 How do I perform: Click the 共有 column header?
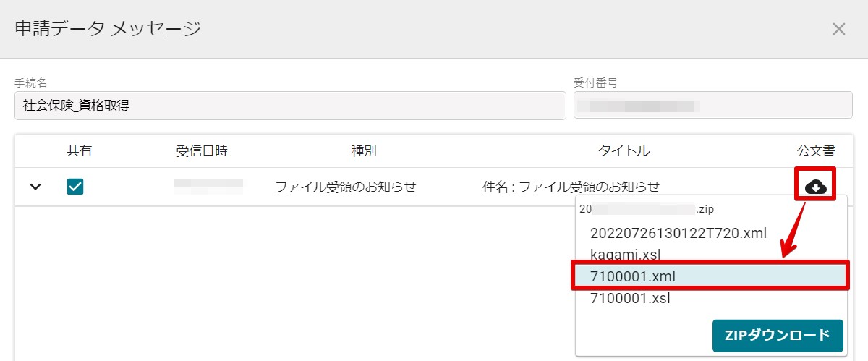click(x=80, y=151)
